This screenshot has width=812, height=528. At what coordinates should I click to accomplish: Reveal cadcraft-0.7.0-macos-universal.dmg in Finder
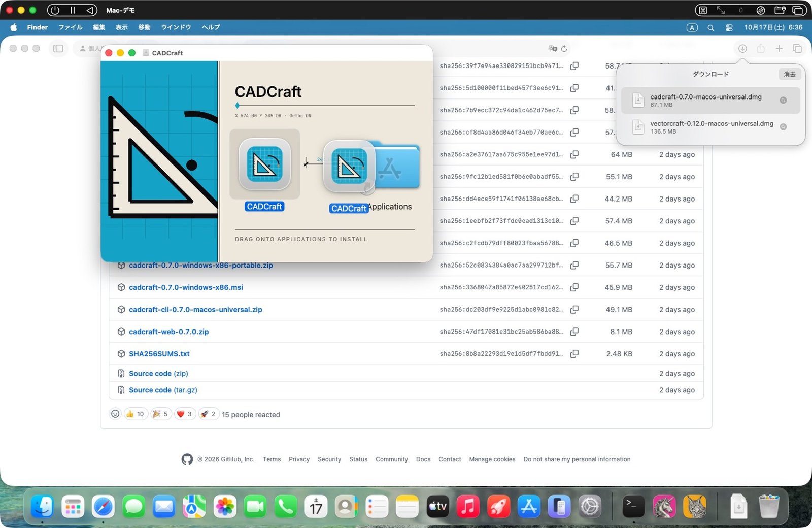783,100
